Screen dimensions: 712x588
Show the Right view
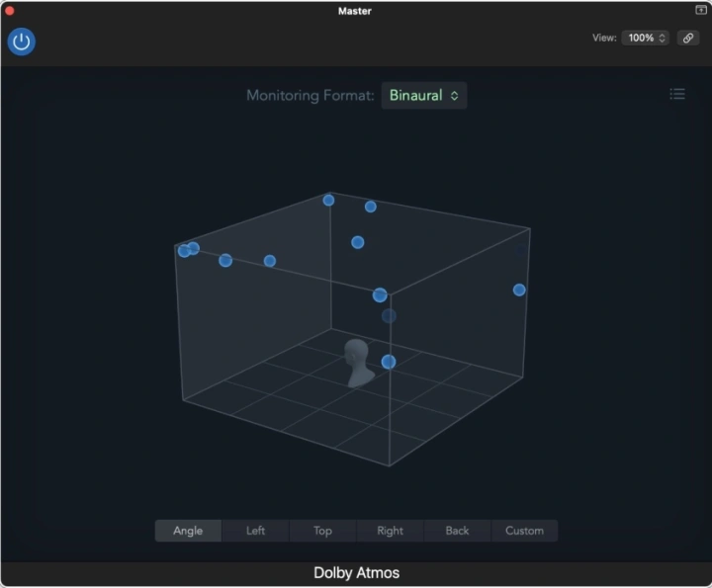coord(390,531)
